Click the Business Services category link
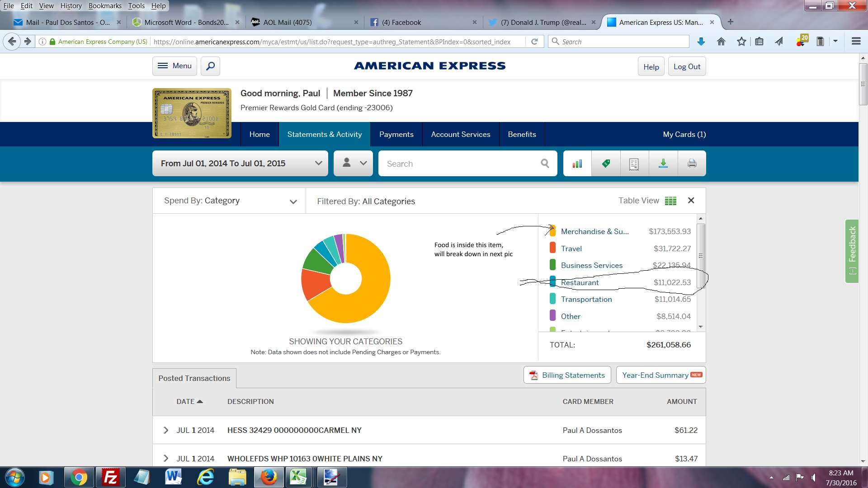 click(x=591, y=265)
